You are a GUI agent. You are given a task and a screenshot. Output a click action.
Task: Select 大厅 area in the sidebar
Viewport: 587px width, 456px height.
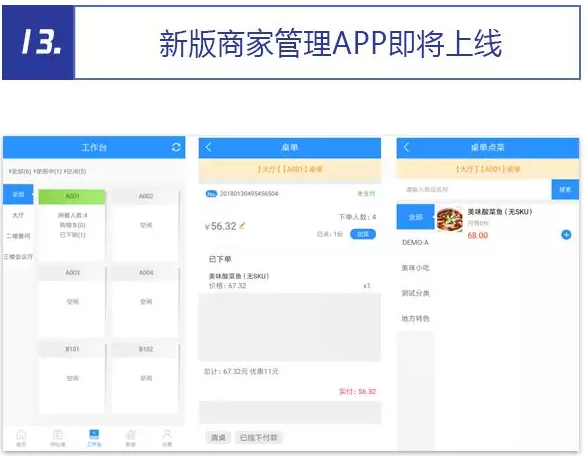point(18,215)
